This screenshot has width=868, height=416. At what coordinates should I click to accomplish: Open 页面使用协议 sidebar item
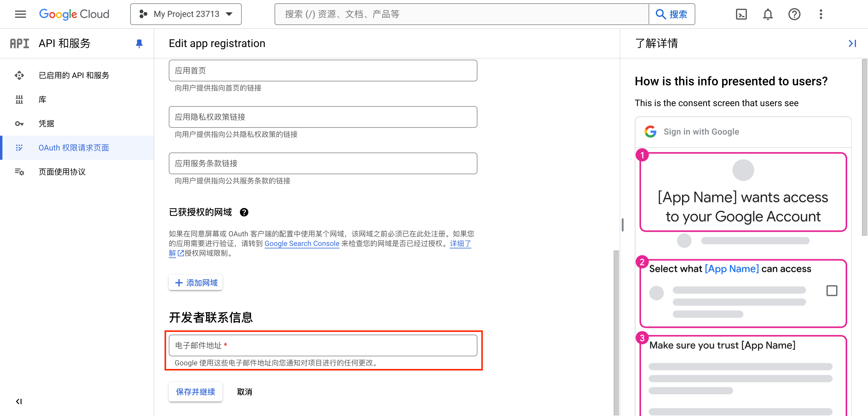click(x=77, y=172)
